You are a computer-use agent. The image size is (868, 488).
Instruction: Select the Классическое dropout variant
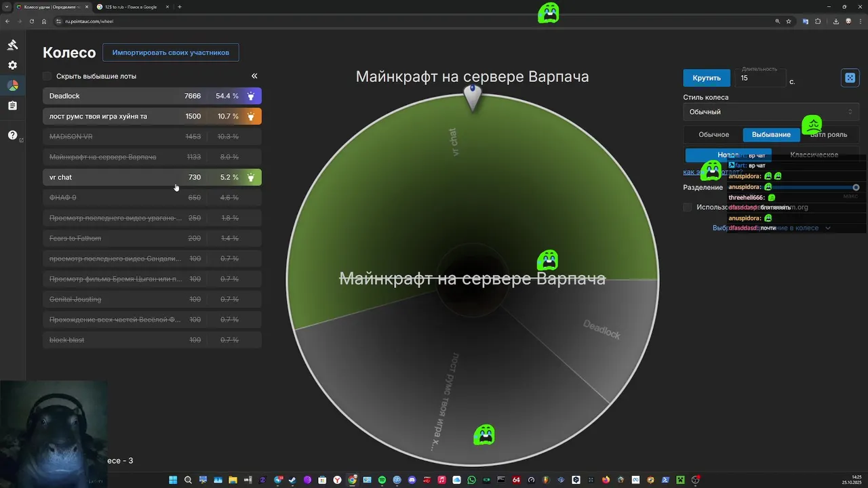814,155
